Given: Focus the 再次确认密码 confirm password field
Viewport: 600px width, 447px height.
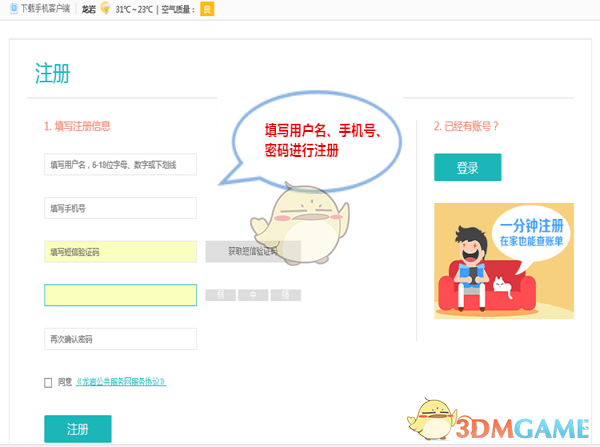Looking at the screenshot, I should click(121, 339).
